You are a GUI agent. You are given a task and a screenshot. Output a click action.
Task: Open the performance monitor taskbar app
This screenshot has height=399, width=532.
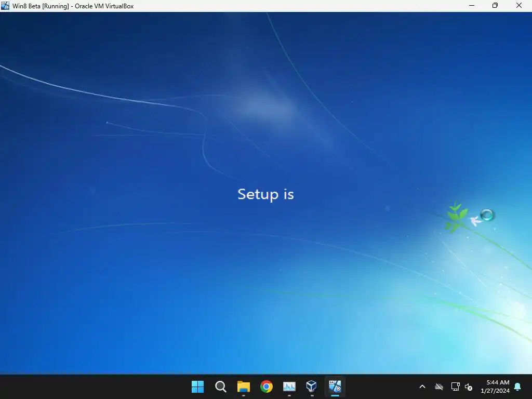[x=289, y=387]
